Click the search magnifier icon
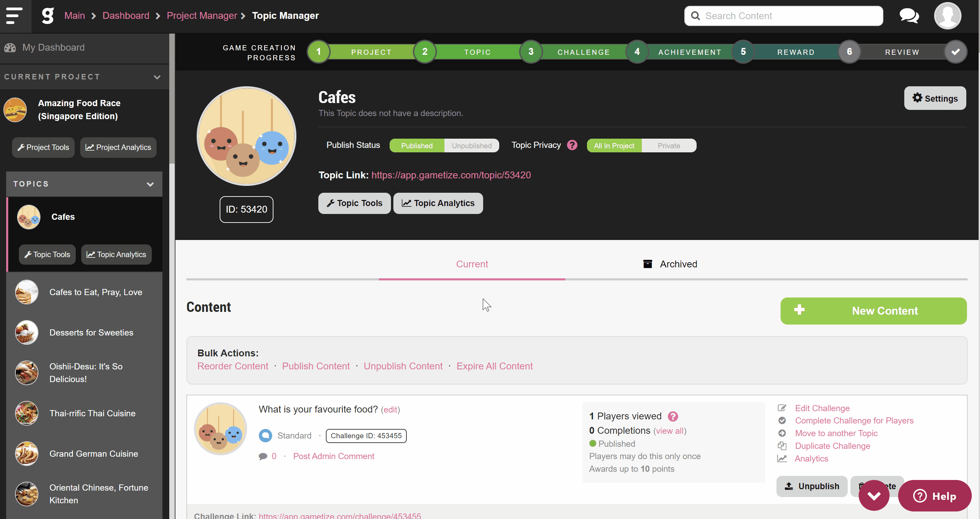 (x=695, y=16)
